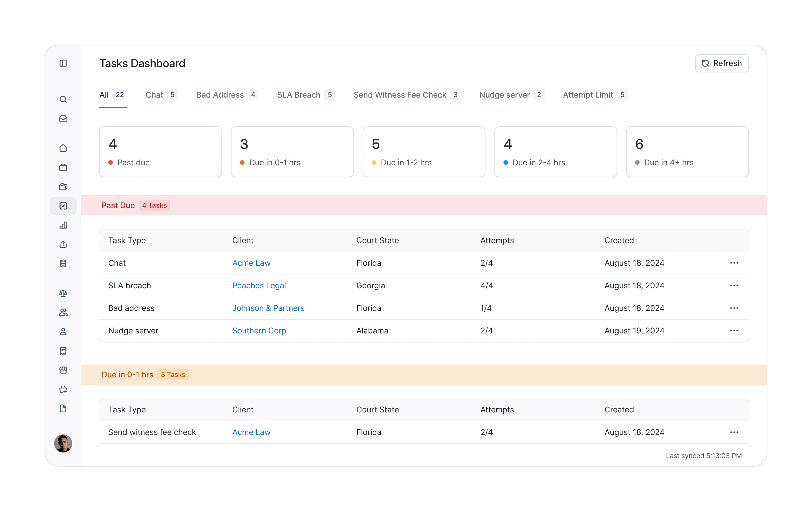Click the Due in 0-1 hrs stat card
812x510 pixels.
point(292,151)
